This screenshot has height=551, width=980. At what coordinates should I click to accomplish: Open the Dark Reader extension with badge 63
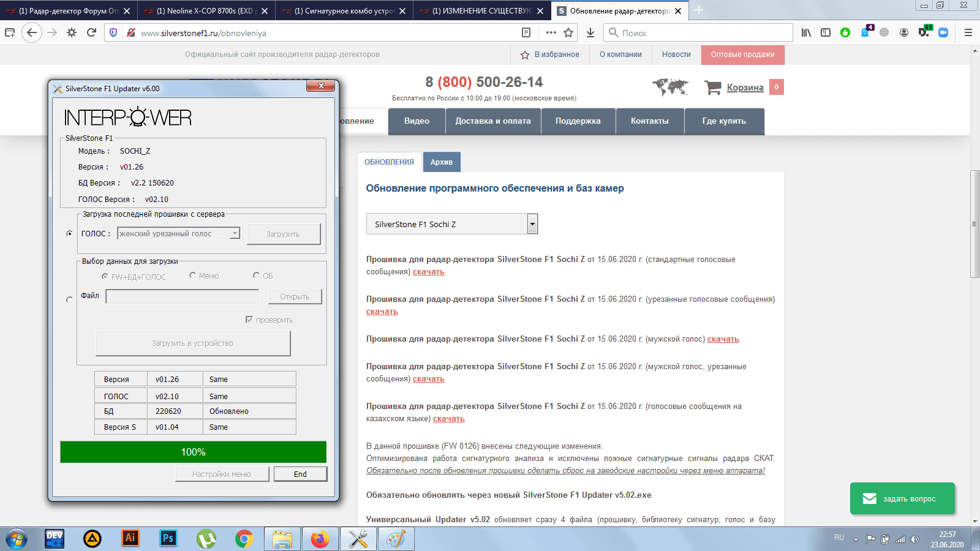924,32
